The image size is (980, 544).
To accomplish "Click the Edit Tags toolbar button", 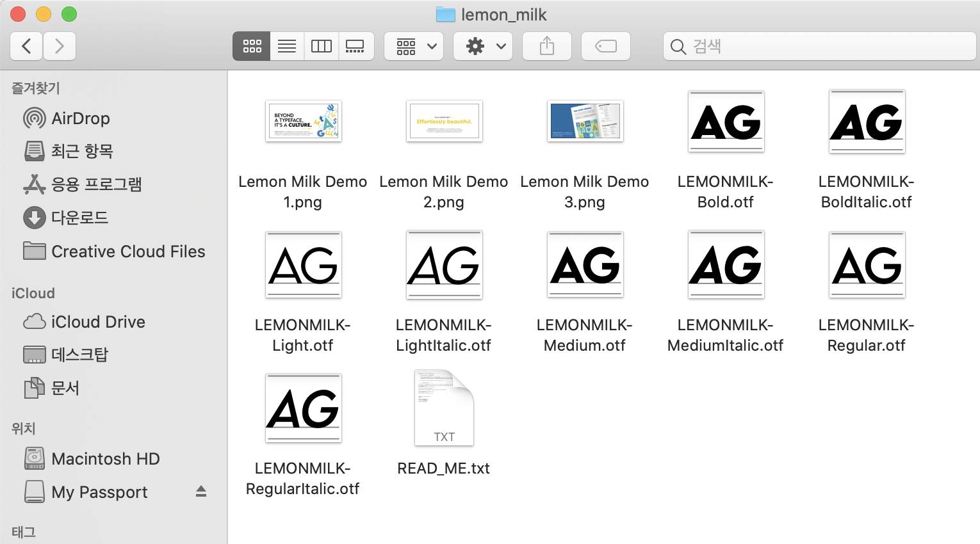I will click(606, 46).
